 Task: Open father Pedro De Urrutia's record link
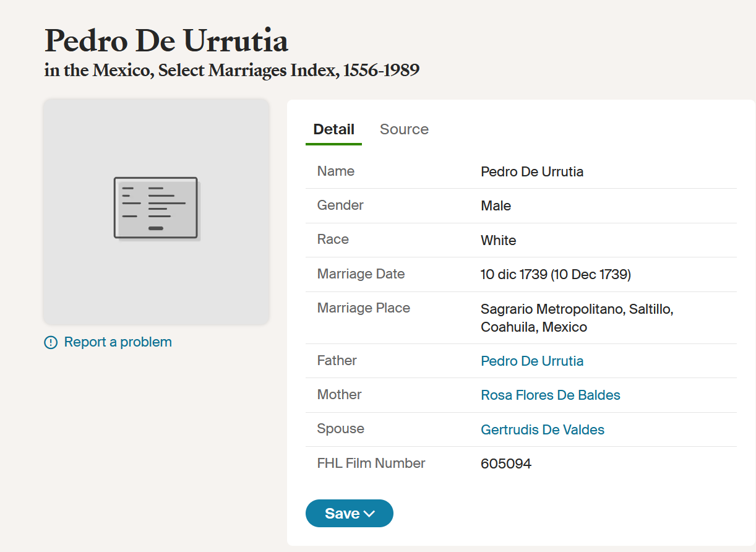tap(531, 361)
